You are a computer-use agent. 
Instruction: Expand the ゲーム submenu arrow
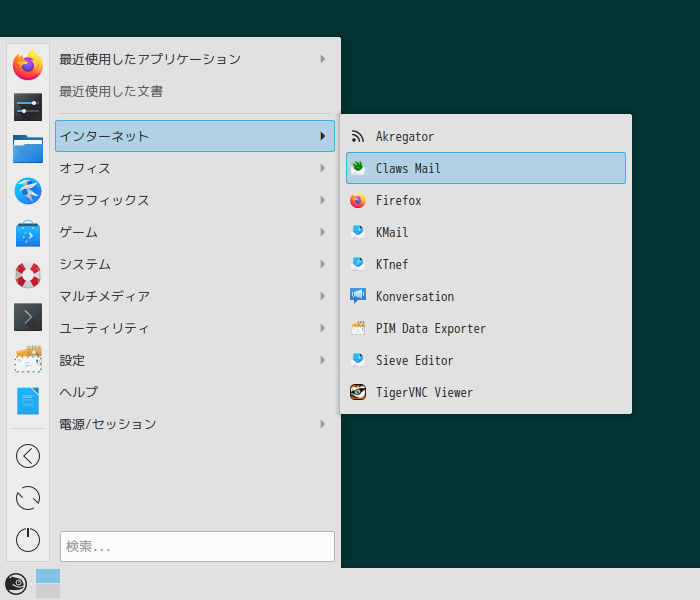click(323, 232)
